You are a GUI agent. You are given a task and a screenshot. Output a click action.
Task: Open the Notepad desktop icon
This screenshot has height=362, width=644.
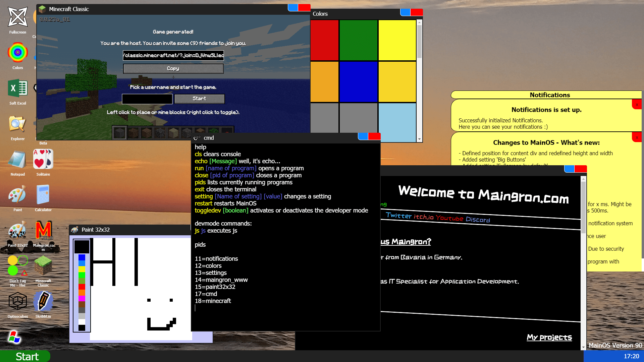[17, 160]
